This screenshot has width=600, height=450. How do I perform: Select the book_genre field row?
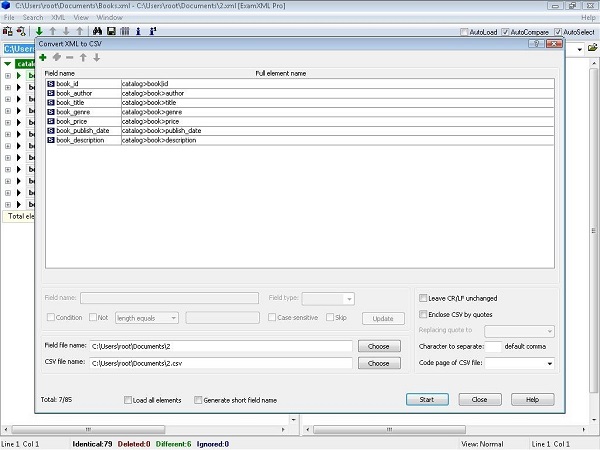point(300,112)
